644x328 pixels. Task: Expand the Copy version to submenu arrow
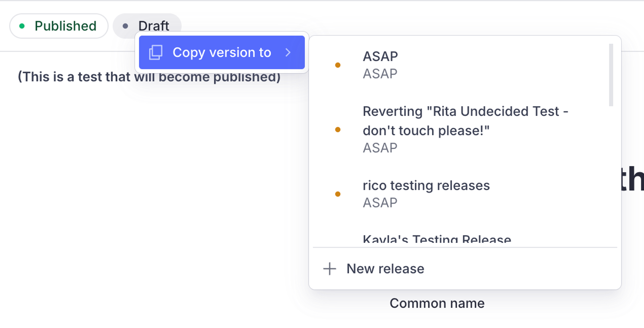coord(288,52)
